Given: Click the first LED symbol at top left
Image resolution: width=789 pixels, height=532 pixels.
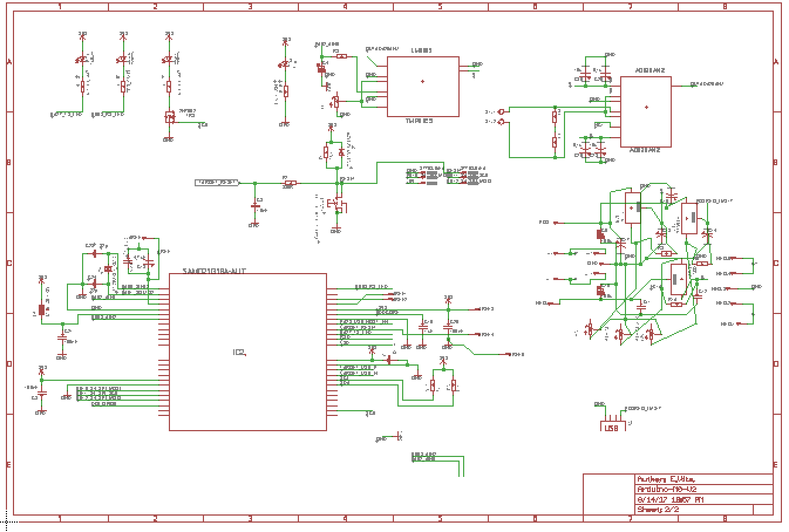Looking at the screenshot, I should pos(82,60).
